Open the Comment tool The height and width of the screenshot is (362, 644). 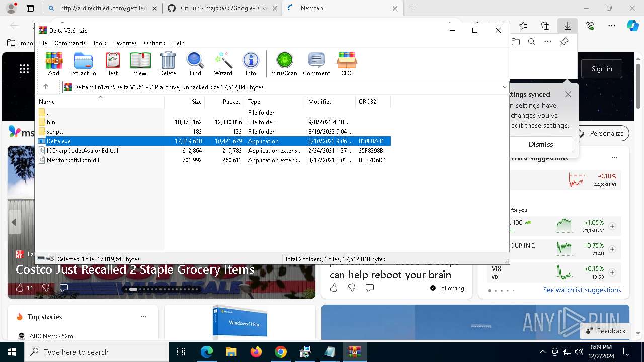click(316, 64)
